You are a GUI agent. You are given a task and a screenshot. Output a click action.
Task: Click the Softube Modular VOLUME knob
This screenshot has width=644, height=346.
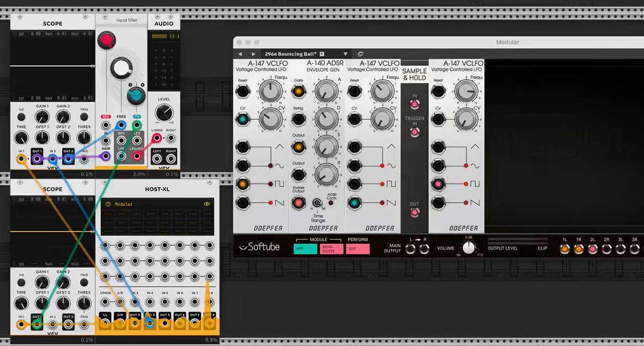pos(469,248)
